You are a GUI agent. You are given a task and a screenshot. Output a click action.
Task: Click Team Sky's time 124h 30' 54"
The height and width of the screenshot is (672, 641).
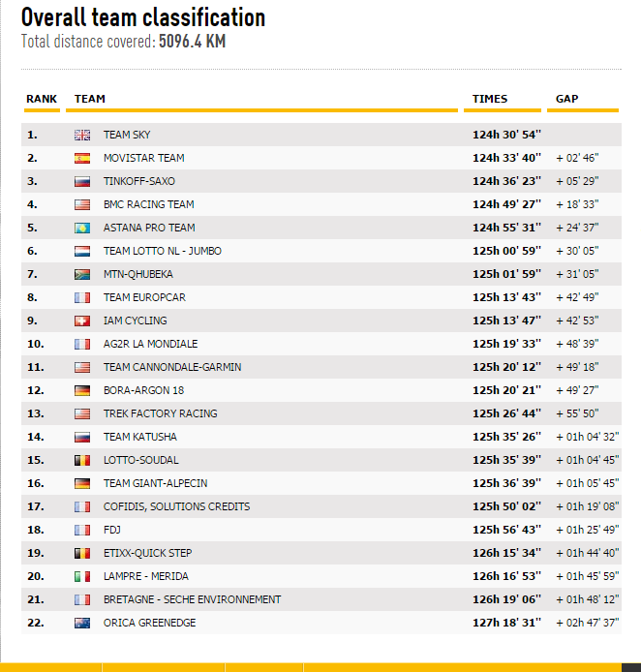(x=506, y=135)
